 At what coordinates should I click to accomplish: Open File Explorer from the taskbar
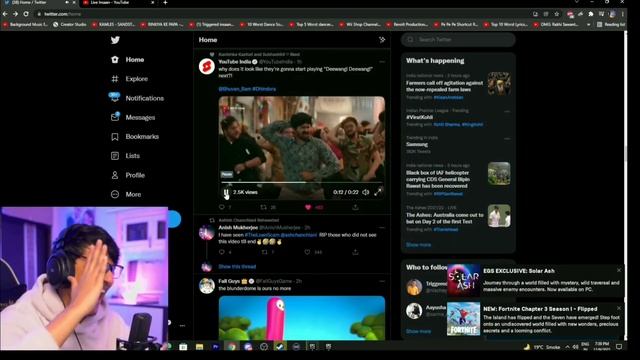coord(199,347)
